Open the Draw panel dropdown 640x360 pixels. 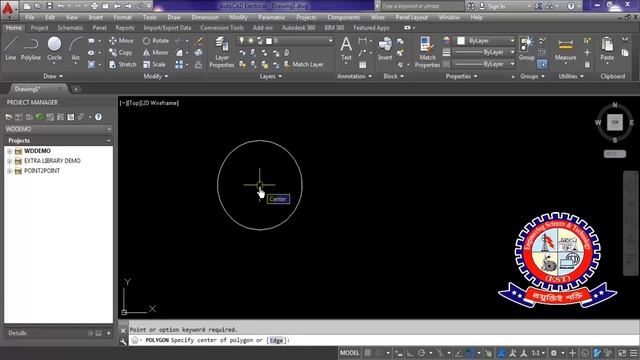pyautogui.click(x=53, y=76)
